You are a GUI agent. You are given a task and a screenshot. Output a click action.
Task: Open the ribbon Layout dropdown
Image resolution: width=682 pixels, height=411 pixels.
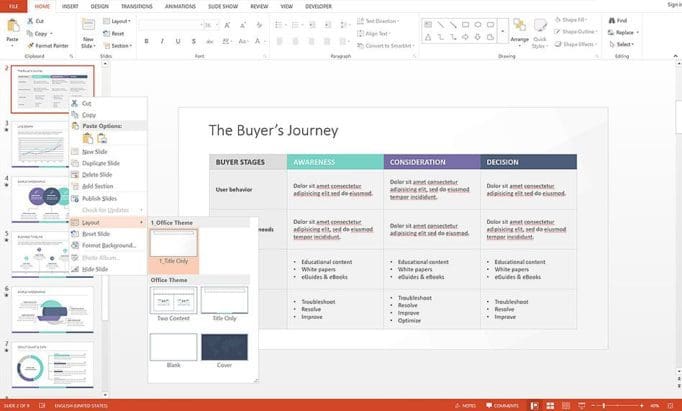pyautogui.click(x=117, y=21)
